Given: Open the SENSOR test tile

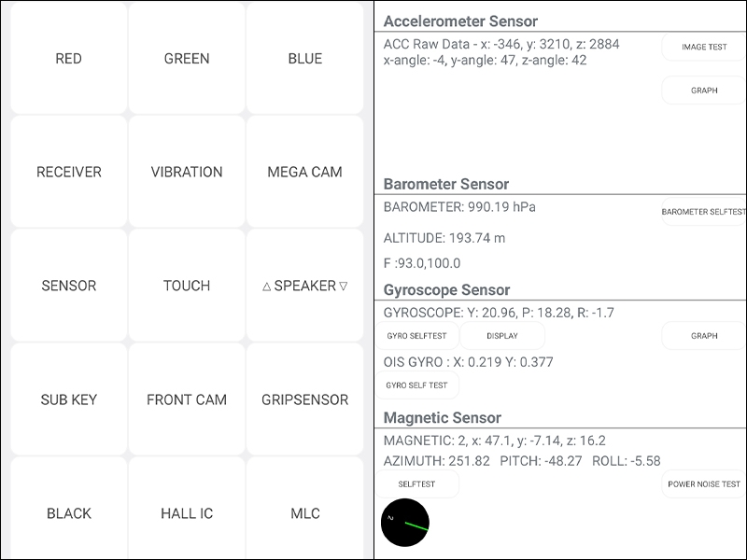Looking at the screenshot, I should (x=68, y=286).
